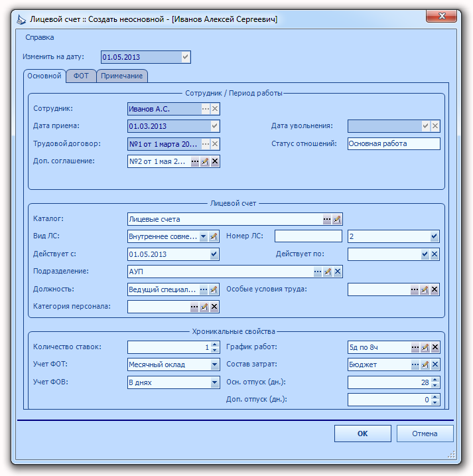This screenshot has height=476, width=473.
Task: Switch to the ФОТ tab
Action: pyautogui.click(x=81, y=76)
